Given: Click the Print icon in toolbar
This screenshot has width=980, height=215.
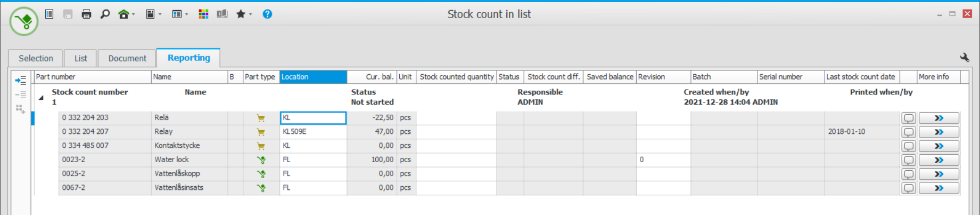Looking at the screenshot, I should coord(86,14).
